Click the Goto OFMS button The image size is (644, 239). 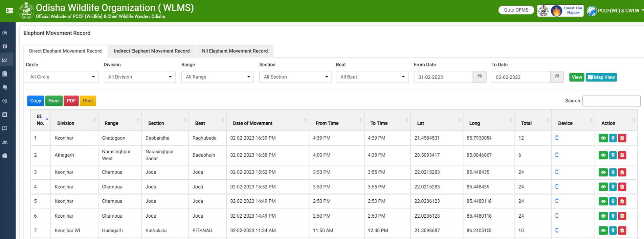[x=516, y=10]
